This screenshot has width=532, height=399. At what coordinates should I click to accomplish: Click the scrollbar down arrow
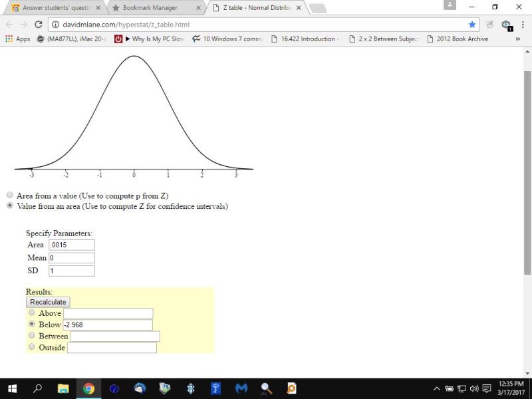pos(527,374)
